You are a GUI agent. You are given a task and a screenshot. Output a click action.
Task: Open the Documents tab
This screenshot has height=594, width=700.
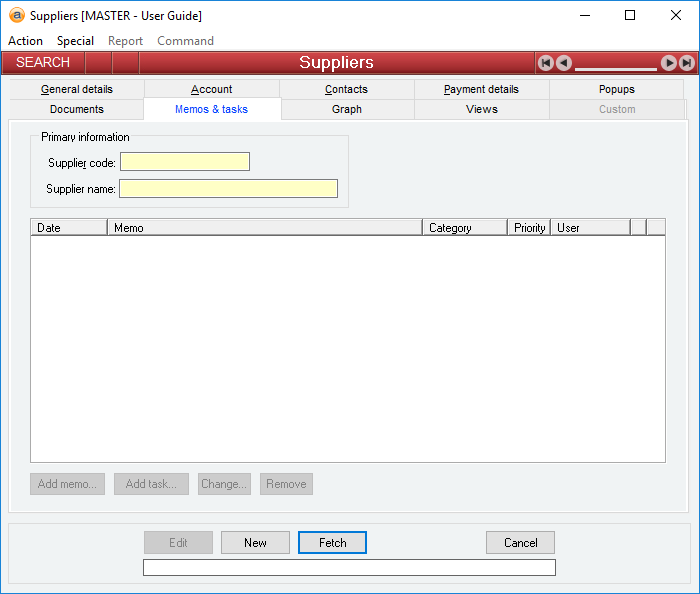pyautogui.click(x=77, y=109)
